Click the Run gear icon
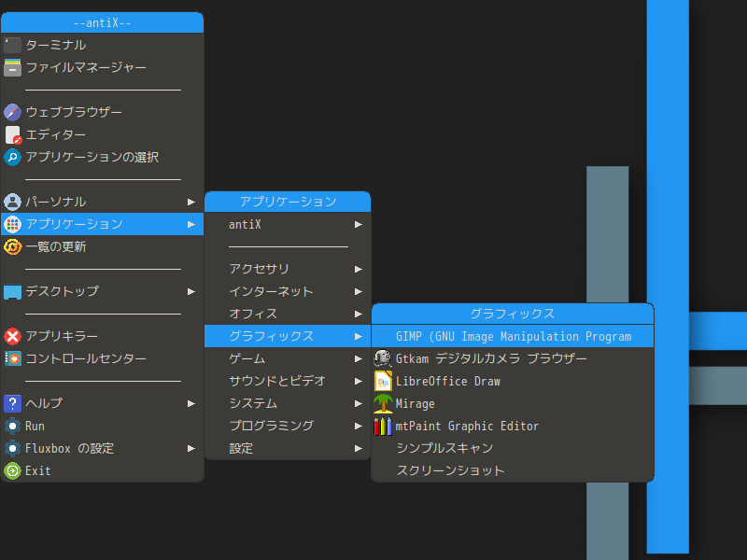747x560 pixels. click(x=12, y=426)
